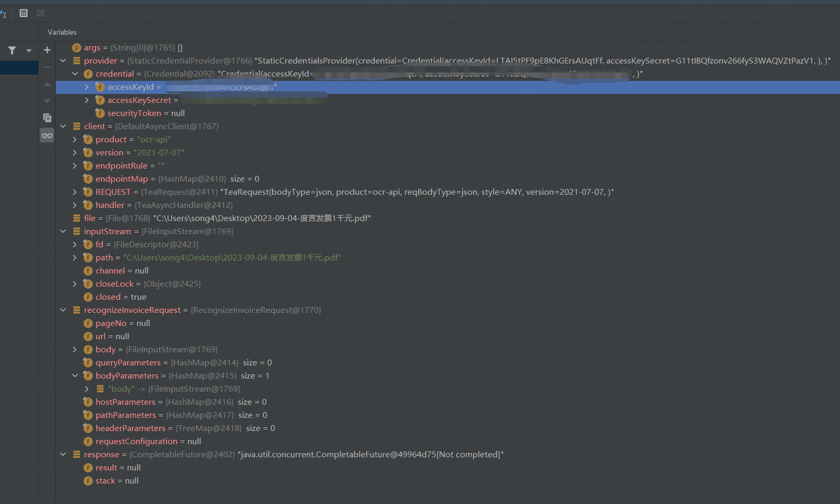The image size is (840, 504).
Task: Expand the path field under inputStream
Action: coord(75,258)
